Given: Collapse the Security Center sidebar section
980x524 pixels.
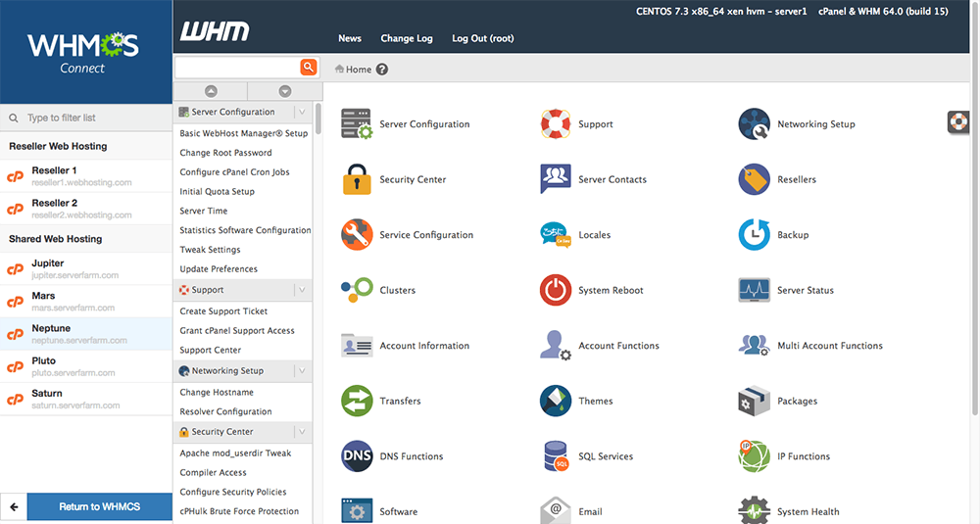Looking at the screenshot, I should [x=302, y=431].
